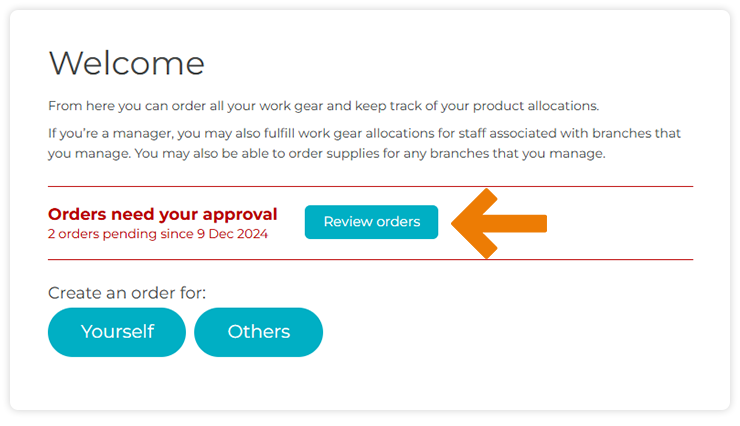
Task: Click the Welcome heading
Action: coord(126,63)
